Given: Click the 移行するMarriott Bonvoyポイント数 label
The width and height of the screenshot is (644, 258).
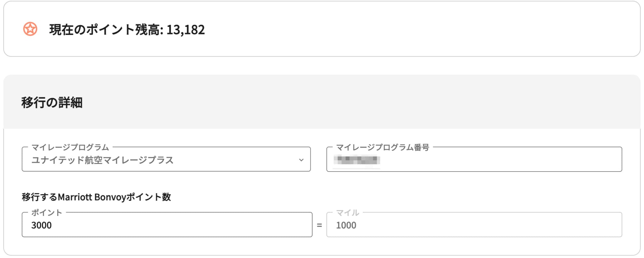Looking at the screenshot, I should click(x=96, y=197).
